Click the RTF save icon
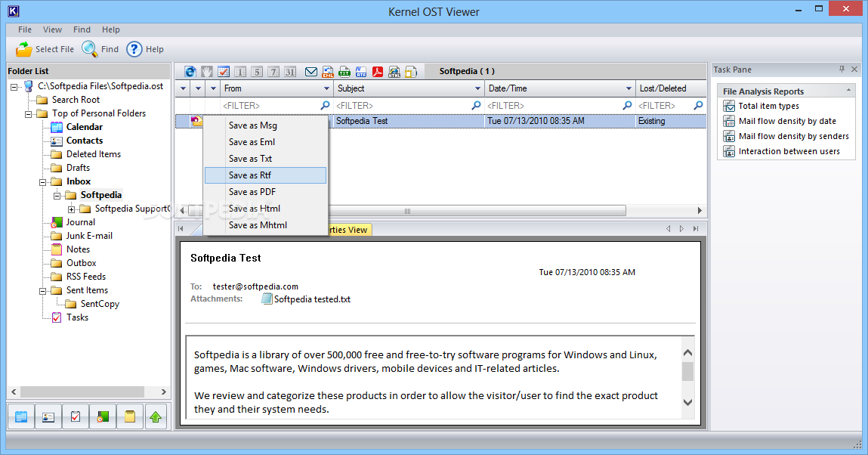This screenshot has width=868, height=455. (x=361, y=71)
